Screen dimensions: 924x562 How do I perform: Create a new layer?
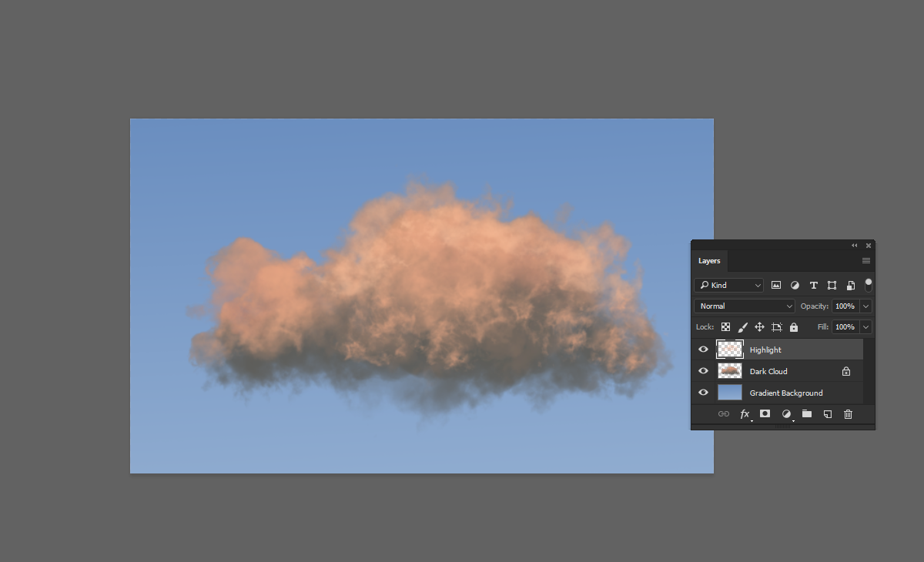827,414
